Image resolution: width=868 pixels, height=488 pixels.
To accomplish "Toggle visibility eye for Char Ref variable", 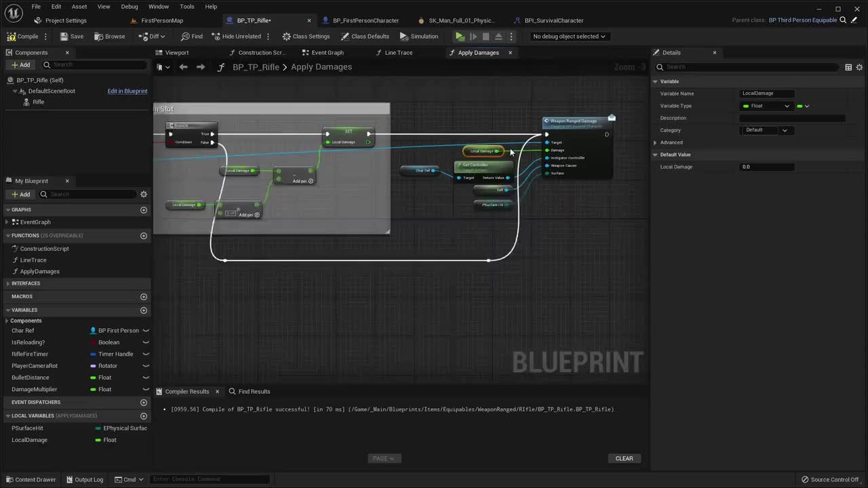I will click(x=146, y=331).
